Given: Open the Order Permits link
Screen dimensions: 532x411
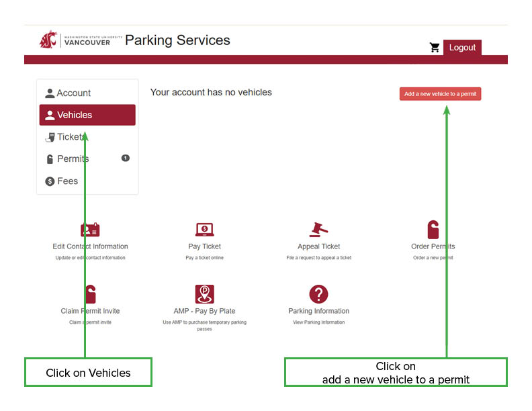Looking at the screenshot, I should tap(433, 246).
